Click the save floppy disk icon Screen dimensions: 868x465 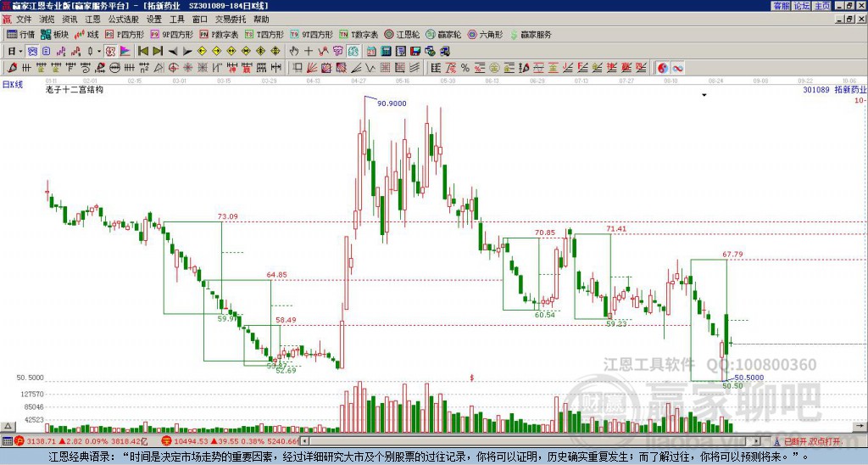pos(415,52)
